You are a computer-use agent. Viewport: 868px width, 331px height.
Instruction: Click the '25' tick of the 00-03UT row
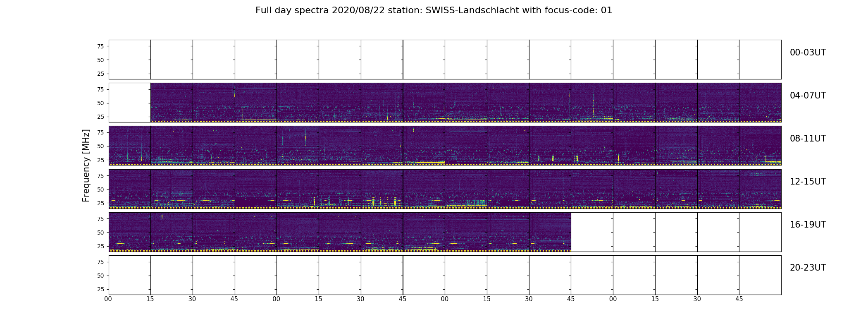(100, 74)
